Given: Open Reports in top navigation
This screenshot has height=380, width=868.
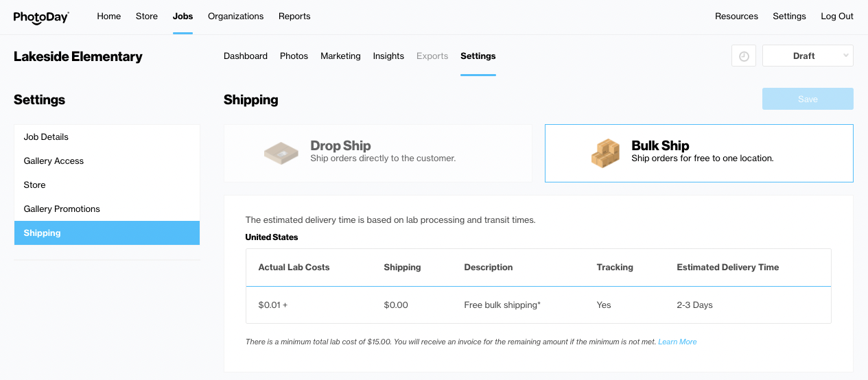Looking at the screenshot, I should point(294,16).
